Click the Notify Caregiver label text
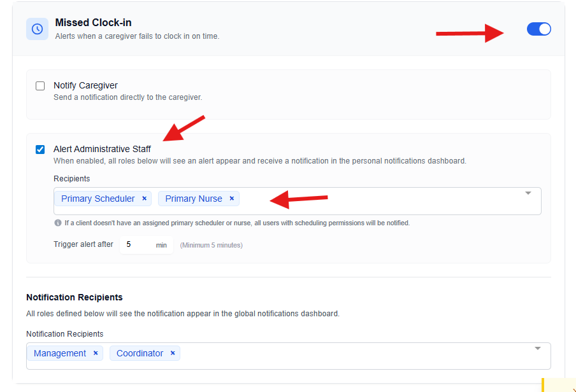Image resolution: width=576 pixels, height=392 pixels. pyautogui.click(x=85, y=85)
